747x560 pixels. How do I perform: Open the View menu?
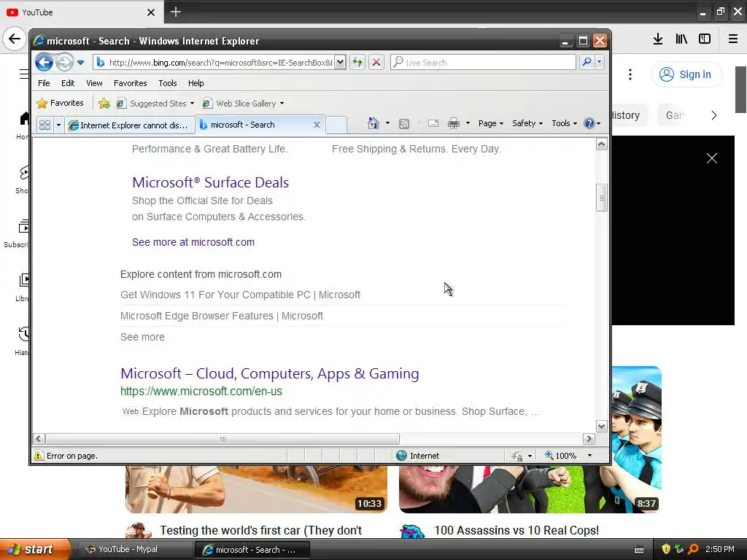pyautogui.click(x=94, y=83)
